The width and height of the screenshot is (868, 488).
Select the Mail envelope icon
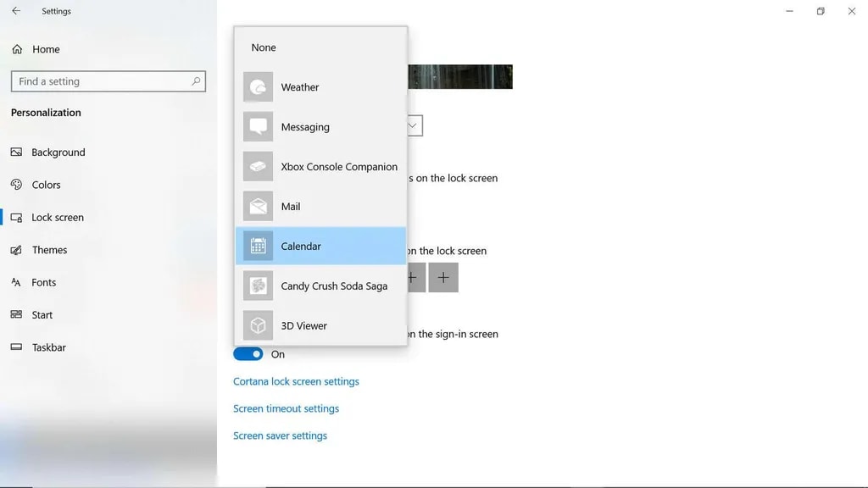pos(258,207)
